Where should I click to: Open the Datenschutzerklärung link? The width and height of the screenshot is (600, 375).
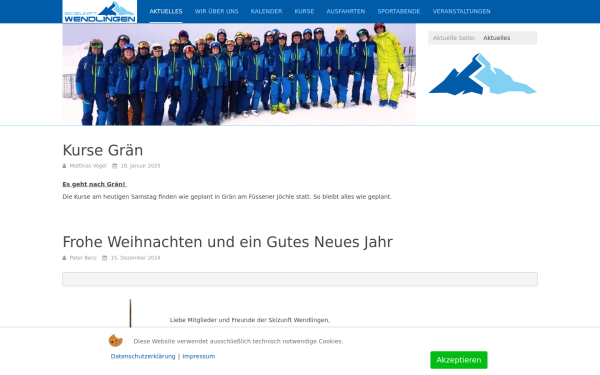143,356
